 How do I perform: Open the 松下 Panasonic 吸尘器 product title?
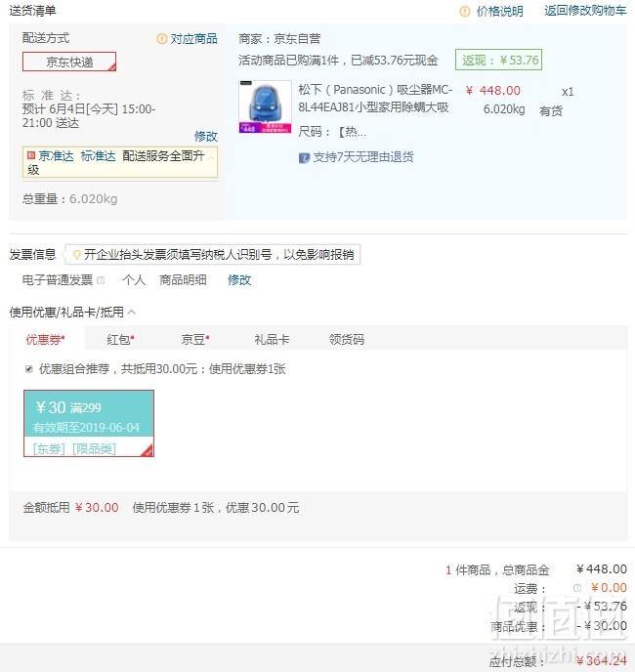point(375,98)
